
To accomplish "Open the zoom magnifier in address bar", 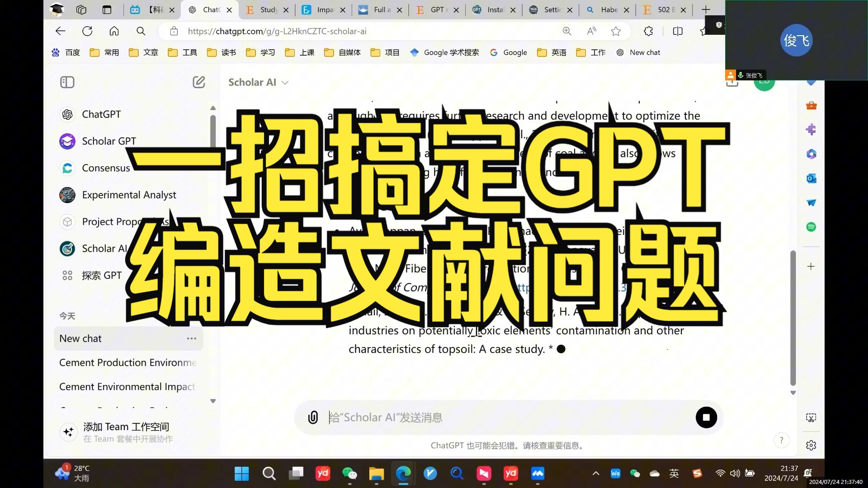I will click(566, 31).
